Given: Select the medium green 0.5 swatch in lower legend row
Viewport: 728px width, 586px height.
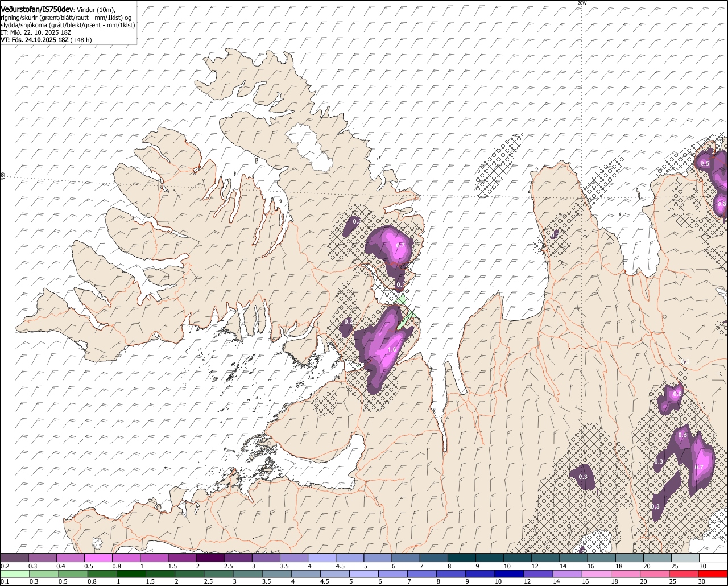Looking at the screenshot, I should (73, 573).
